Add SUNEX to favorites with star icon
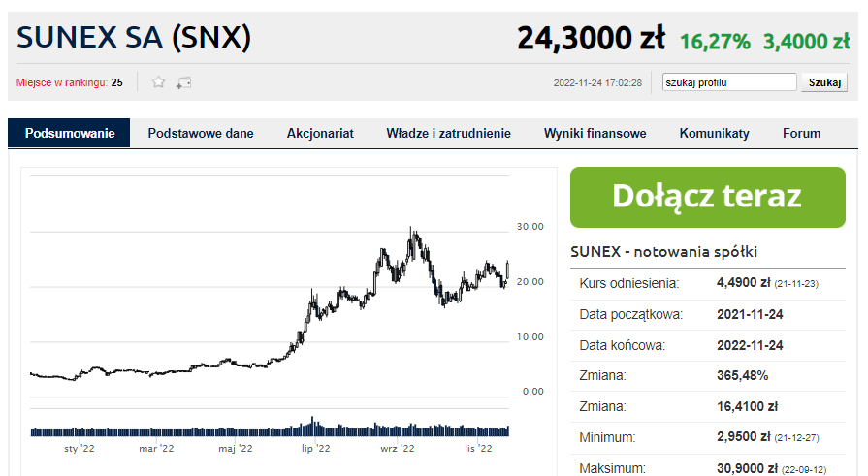This screenshot has height=476, width=868. 158,82
